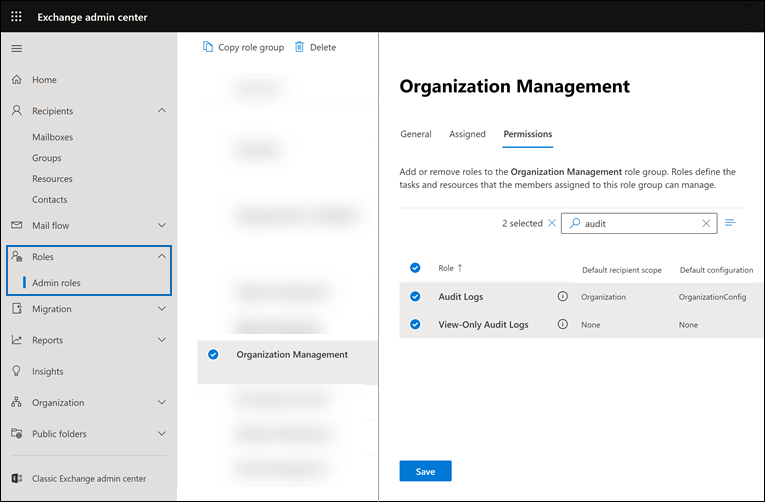The image size is (765, 502).
Task: Expand the Migration section chevron
Action: pyautogui.click(x=162, y=308)
